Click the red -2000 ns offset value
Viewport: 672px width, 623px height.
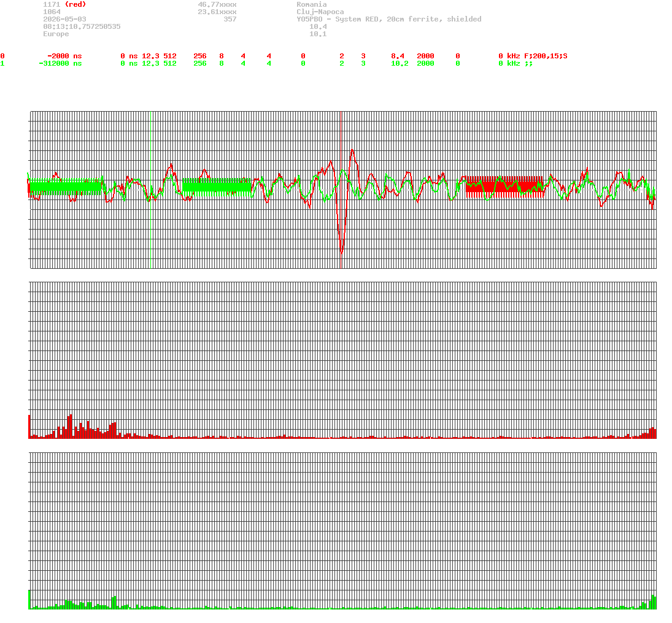tap(64, 56)
